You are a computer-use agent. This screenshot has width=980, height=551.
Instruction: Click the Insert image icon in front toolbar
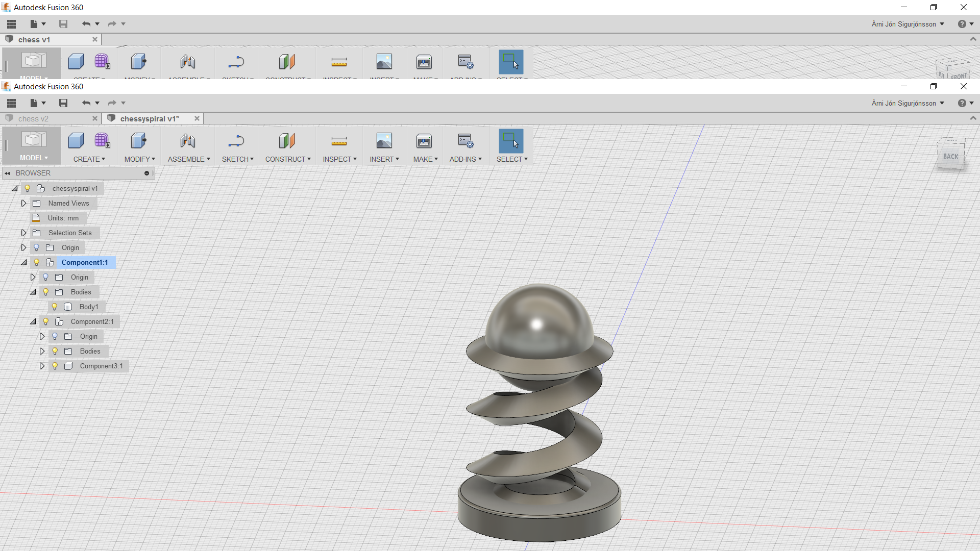pos(384,141)
